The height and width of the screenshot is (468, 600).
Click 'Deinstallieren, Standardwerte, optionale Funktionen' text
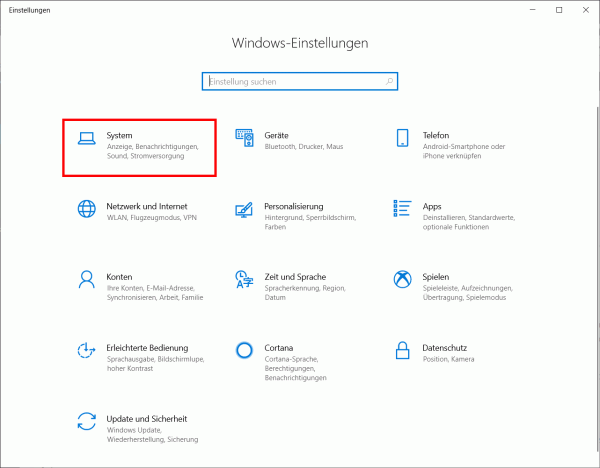tap(469, 222)
